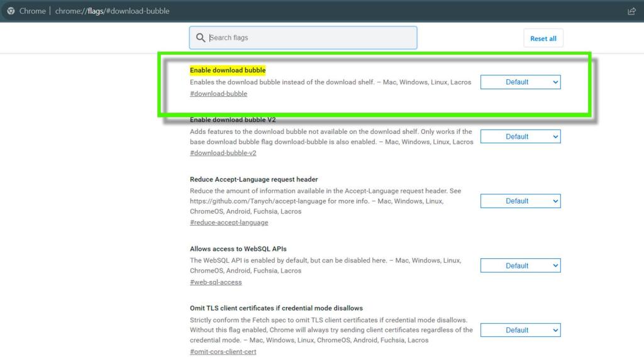This screenshot has width=644, height=362.
Task: Click the Chrome label in the address bar
Action: click(x=33, y=11)
